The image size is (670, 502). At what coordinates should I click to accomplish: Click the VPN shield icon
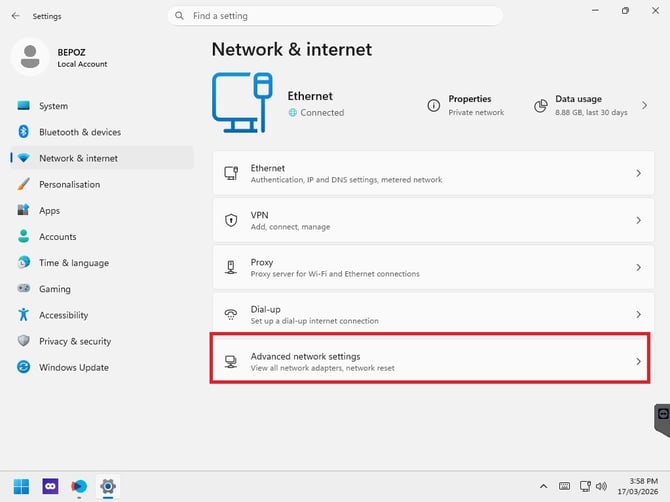click(x=231, y=220)
